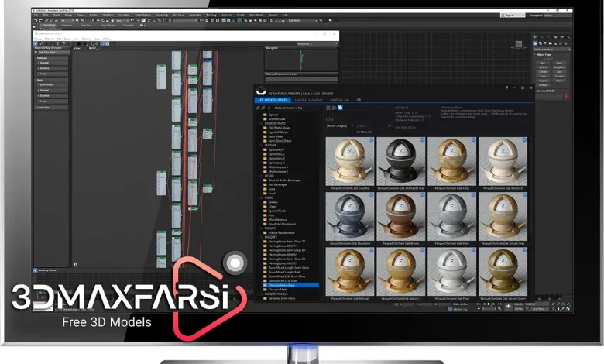The image size is (604, 364).
Task: Select the Anodized Aluminum folder
Action: pyautogui.click(x=282, y=224)
